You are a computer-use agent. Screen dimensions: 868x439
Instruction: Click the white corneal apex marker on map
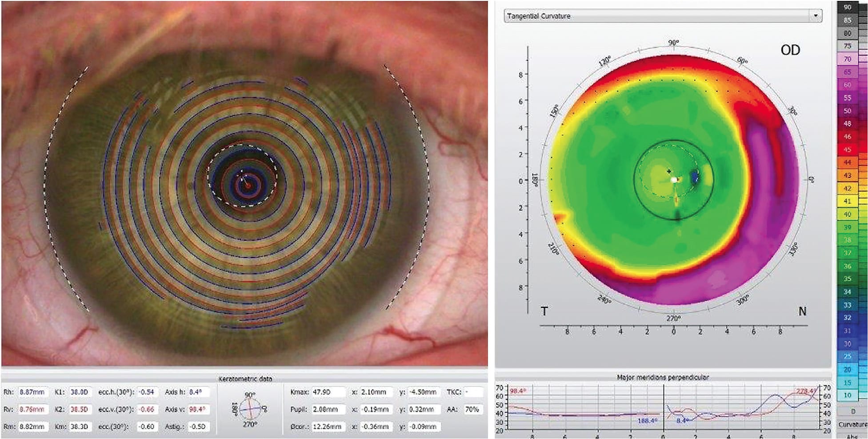click(x=674, y=180)
